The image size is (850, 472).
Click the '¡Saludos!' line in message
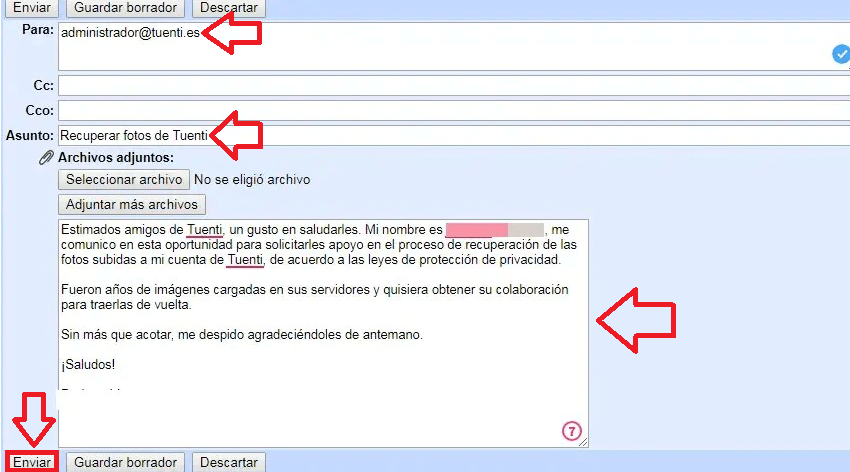(88, 365)
